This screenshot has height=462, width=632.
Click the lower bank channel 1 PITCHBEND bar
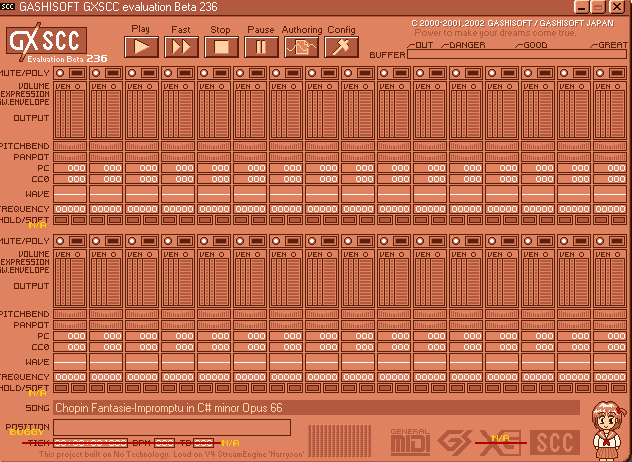click(70, 314)
